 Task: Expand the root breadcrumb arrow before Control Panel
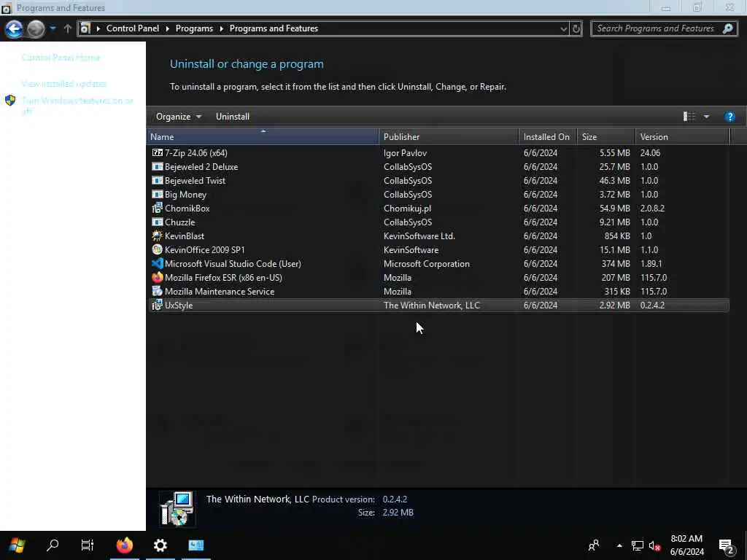coord(98,28)
